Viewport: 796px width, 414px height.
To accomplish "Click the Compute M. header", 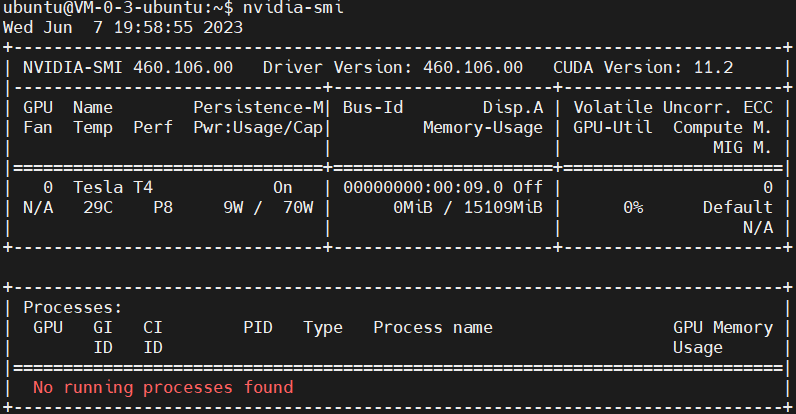I will (723, 127).
